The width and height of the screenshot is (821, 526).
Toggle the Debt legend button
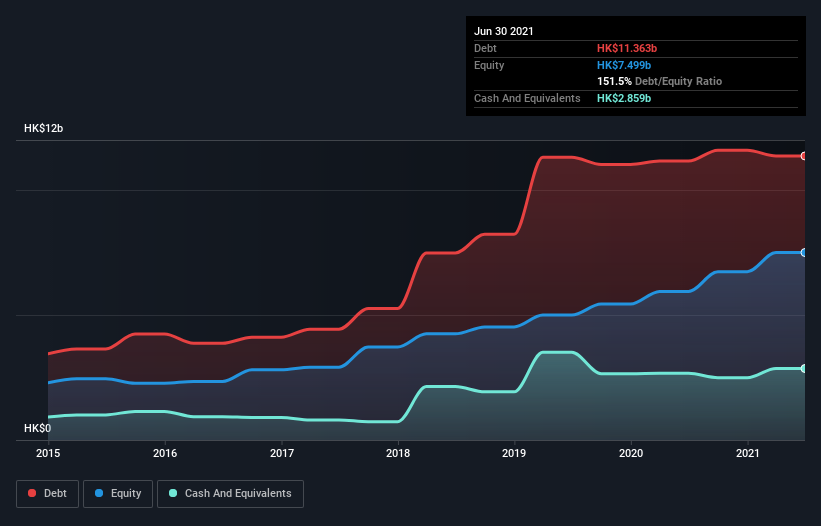47,494
